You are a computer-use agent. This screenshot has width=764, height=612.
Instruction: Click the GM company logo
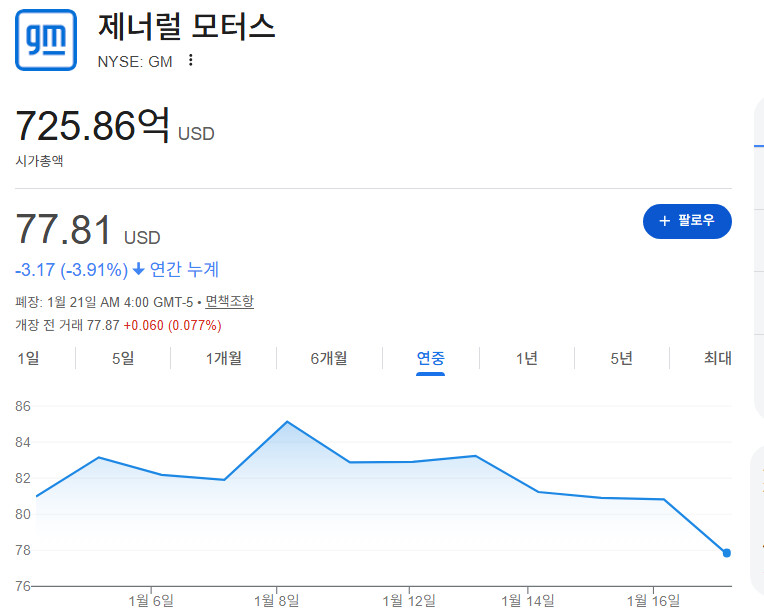coord(46,40)
